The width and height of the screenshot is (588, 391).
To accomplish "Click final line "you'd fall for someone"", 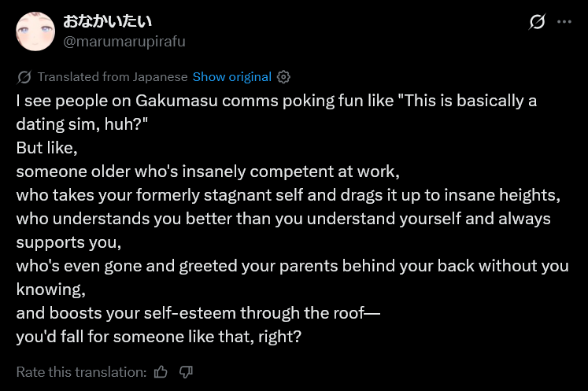I will pyautogui.click(x=159, y=336).
